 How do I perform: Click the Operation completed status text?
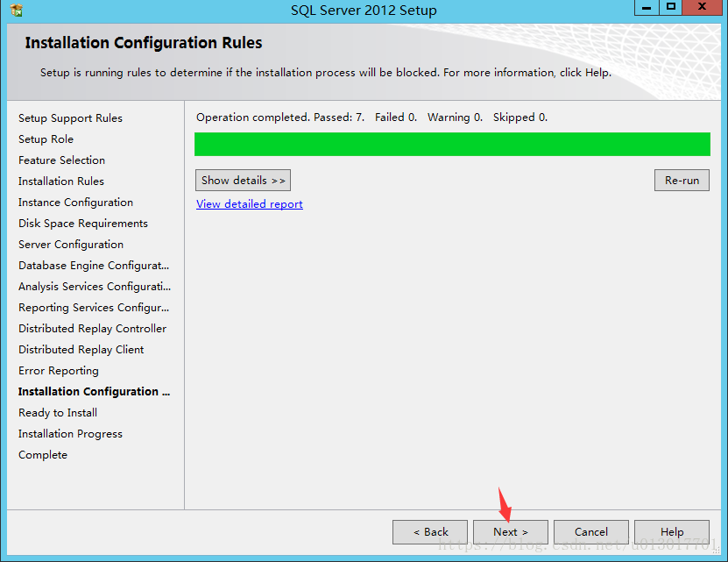[372, 117]
